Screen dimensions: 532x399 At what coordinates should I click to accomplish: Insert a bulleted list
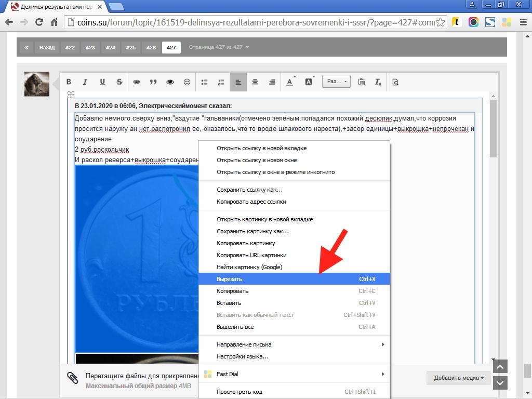tap(204, 82)
